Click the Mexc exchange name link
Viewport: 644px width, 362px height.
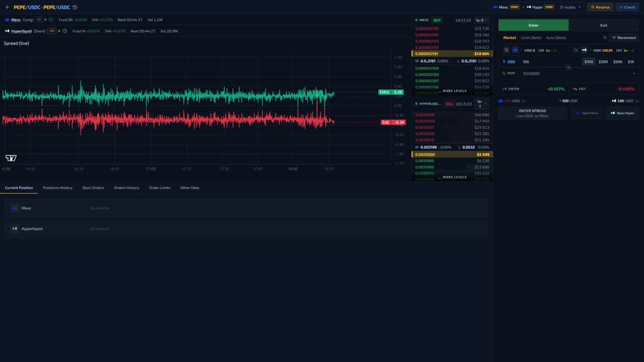pyautogui.click(x=16, y=20)
